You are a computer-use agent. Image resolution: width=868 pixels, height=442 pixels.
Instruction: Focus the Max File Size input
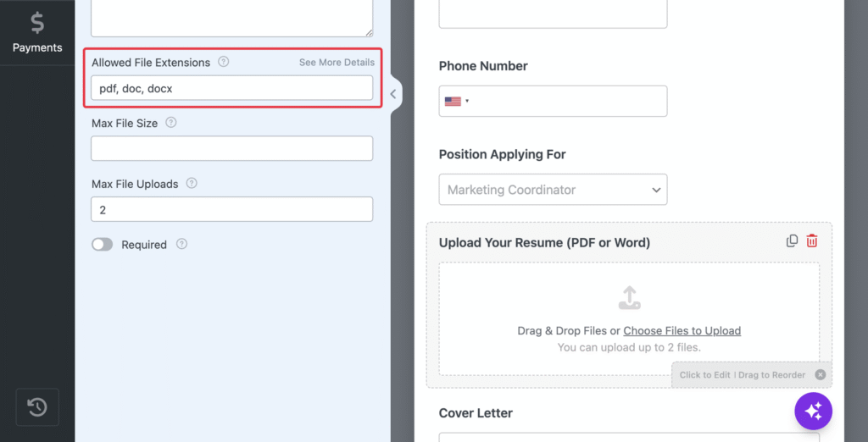click(x=232, y=148)
